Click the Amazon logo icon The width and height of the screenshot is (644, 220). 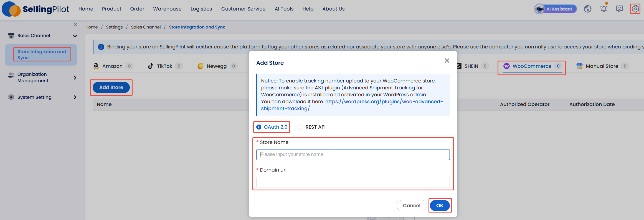[x=96, y=66]
